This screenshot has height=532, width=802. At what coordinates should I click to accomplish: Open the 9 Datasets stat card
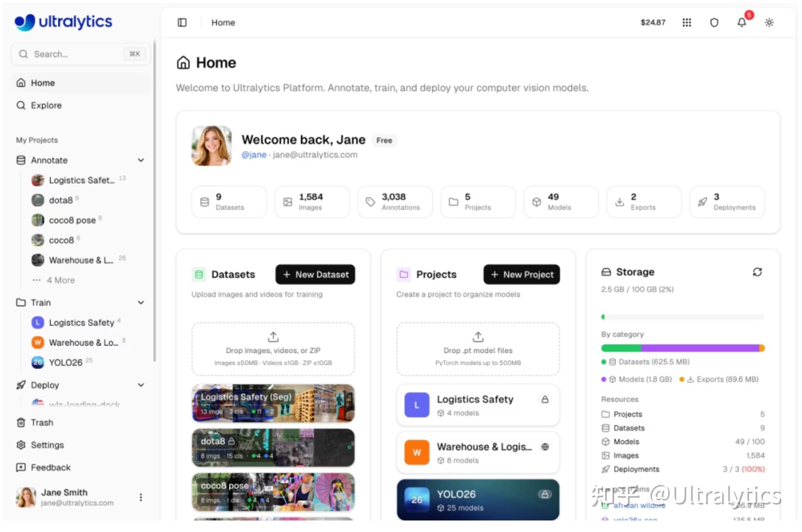point(229,202)
